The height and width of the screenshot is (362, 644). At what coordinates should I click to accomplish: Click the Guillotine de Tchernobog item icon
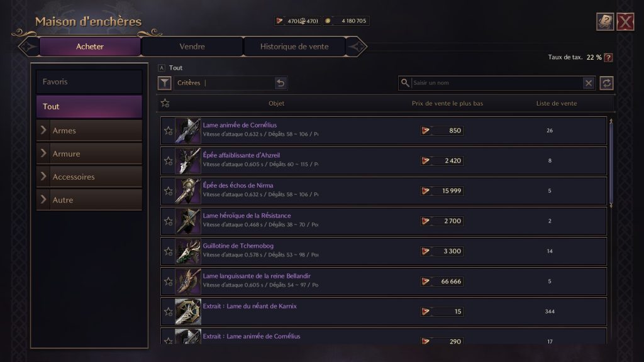click(x=187, y=251)
